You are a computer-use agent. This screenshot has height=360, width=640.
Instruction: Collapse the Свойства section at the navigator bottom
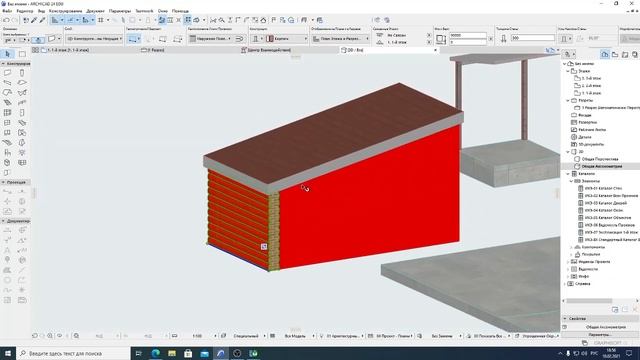(x=565, y=318)
